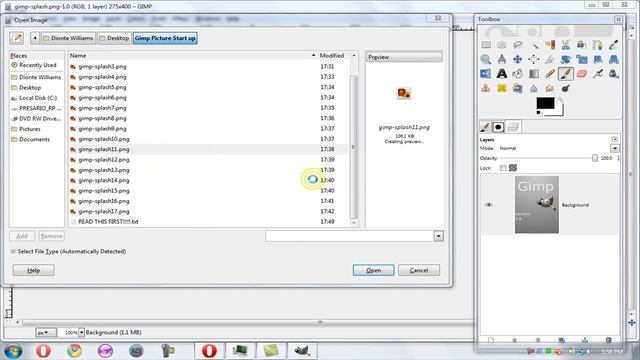Click the Open button
The width and height of the screenshot is (640, 360).
[x=373, y=270]
